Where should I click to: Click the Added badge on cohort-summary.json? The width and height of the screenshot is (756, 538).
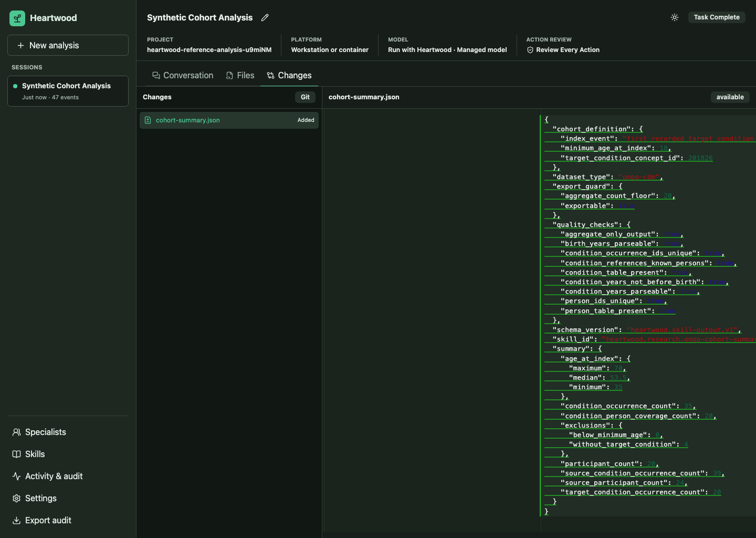[306, 120]
